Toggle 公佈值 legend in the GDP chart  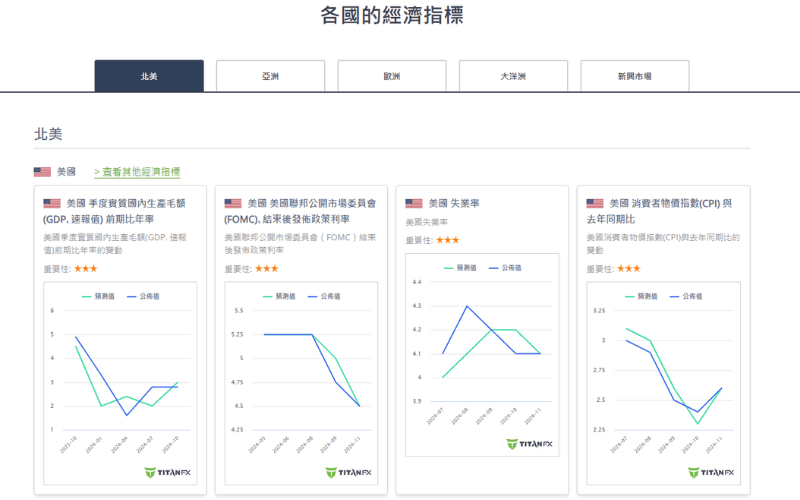(x=143, y=296)
